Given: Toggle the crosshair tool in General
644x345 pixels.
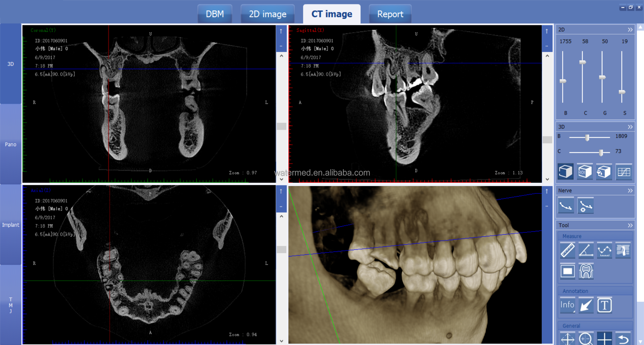Looking at the screenshot, I should point(604,338).
